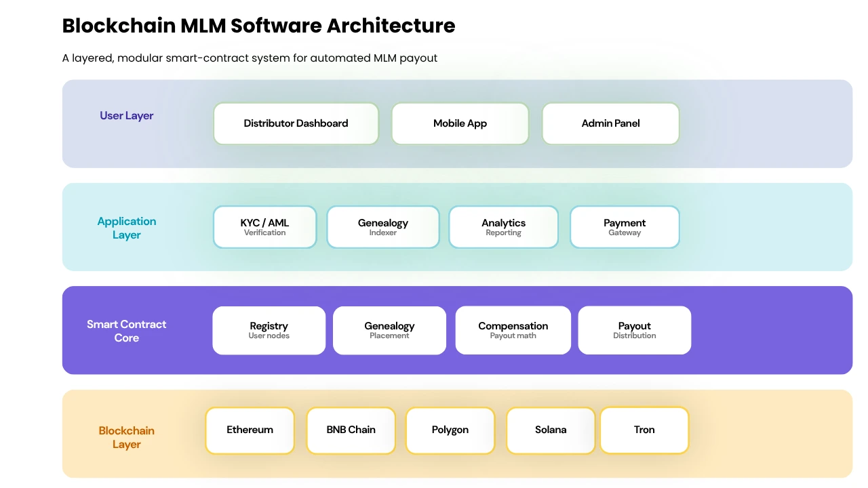Viewport: 868px width, 488px height.
Task: Select the Registry User nodes card
Action: [269, 330]
